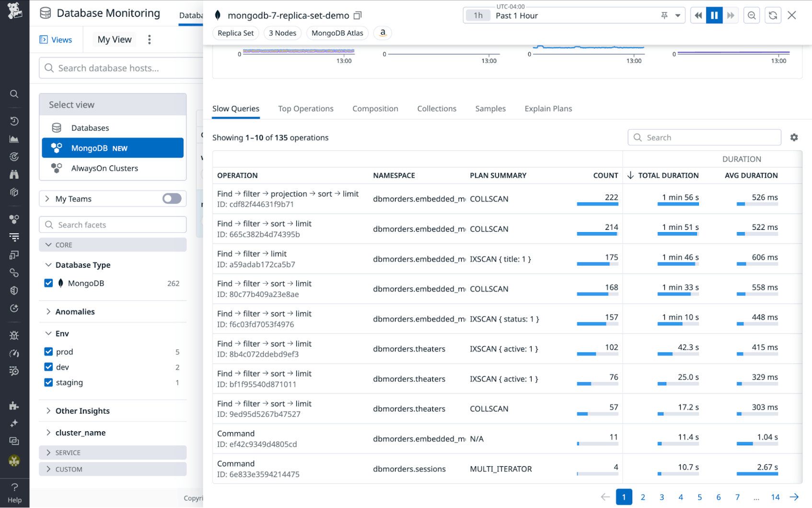The image size is (812, 508).
Task: Uncheck the staging environment checkbox
Action: [x=48, y=382]
